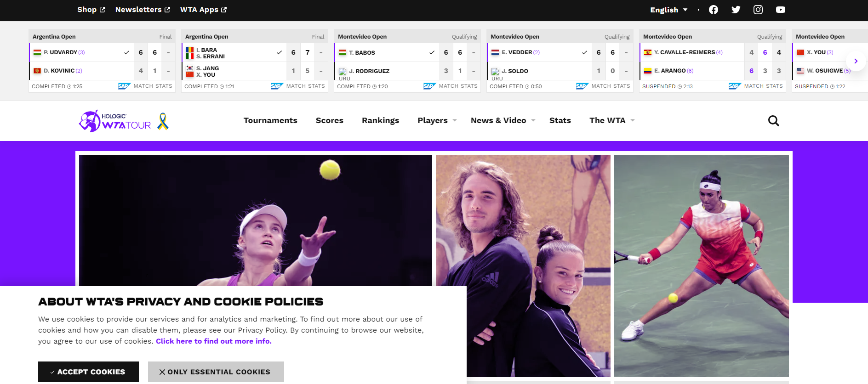
Task: Click the search magnifier icon
Action: click(x=774, y=121)
